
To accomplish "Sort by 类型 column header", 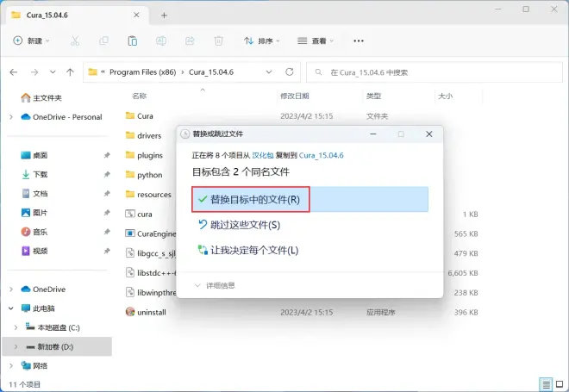I will click(373, 96).
